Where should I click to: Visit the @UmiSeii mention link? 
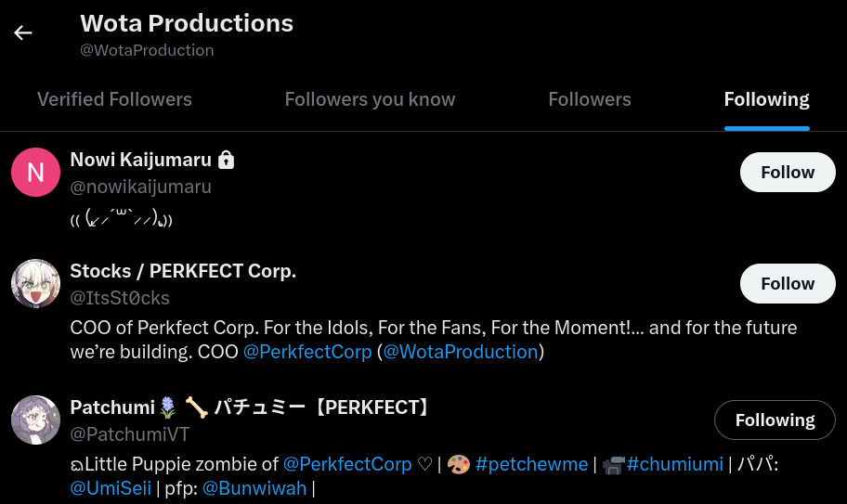(111, 488)
